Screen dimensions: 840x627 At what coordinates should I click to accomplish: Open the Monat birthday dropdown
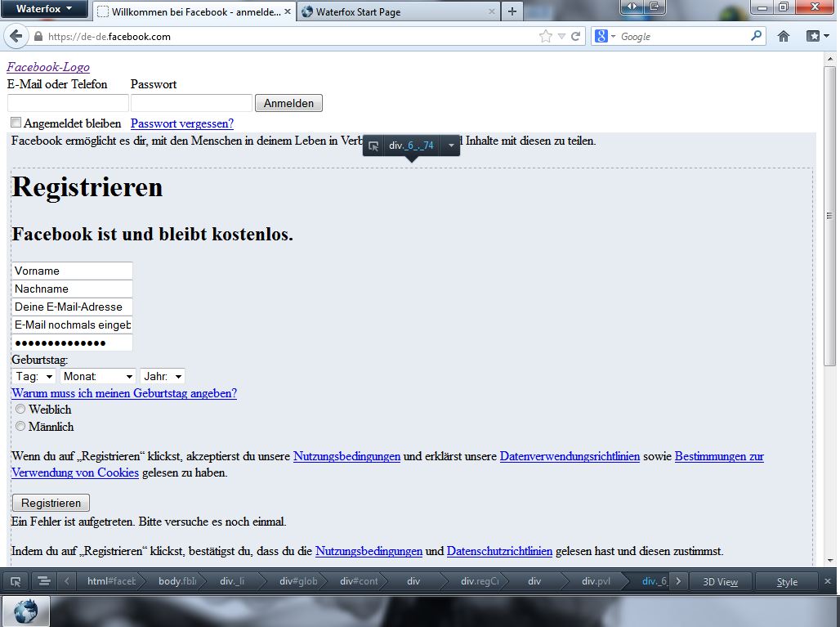pos(98,376)
